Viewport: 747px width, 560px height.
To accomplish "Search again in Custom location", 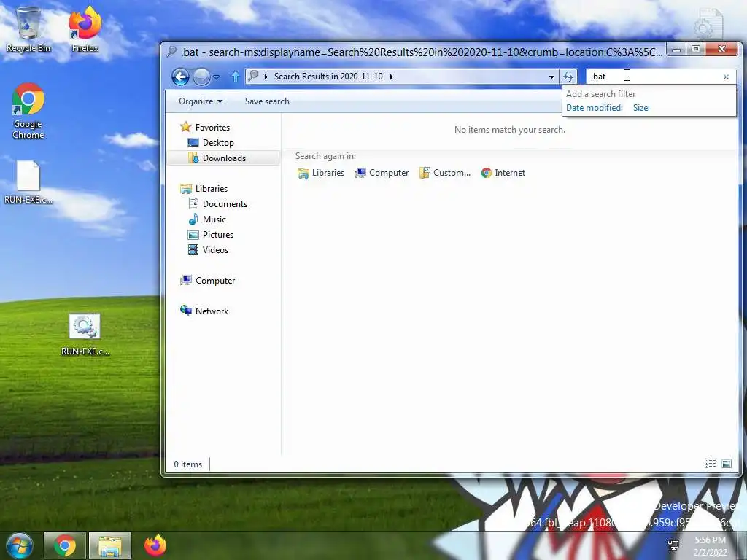I will 445,173.
